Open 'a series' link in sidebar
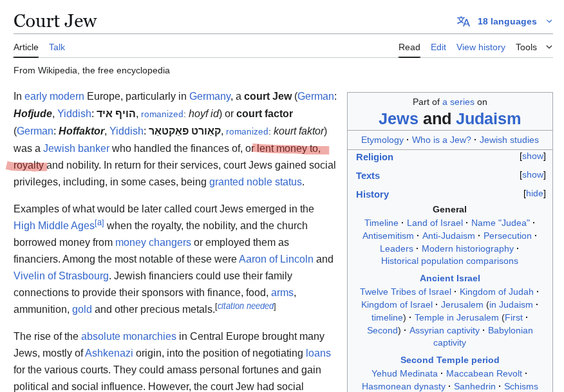 coord(458,102)
